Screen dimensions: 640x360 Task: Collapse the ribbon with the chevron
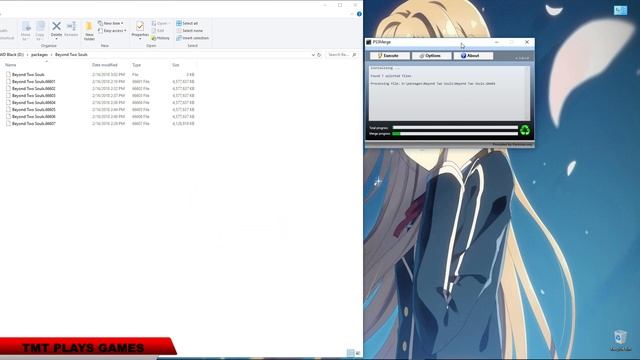(x=352, y=14)
